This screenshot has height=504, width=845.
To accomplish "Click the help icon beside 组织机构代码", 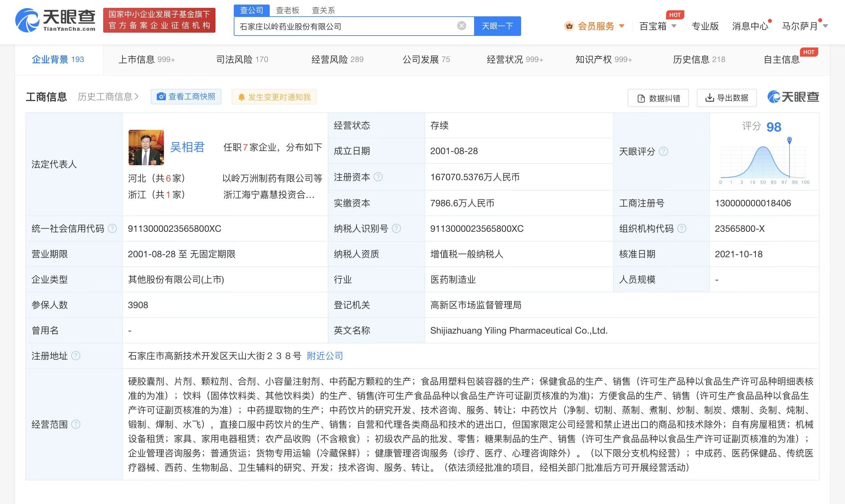I will (681, 228).
